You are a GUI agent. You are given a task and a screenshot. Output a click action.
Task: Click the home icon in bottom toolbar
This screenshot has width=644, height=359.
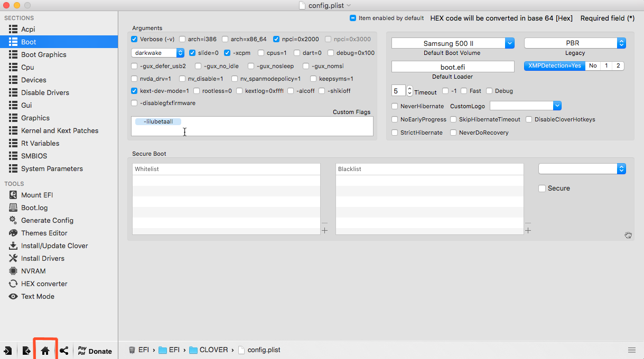point(45,351)
